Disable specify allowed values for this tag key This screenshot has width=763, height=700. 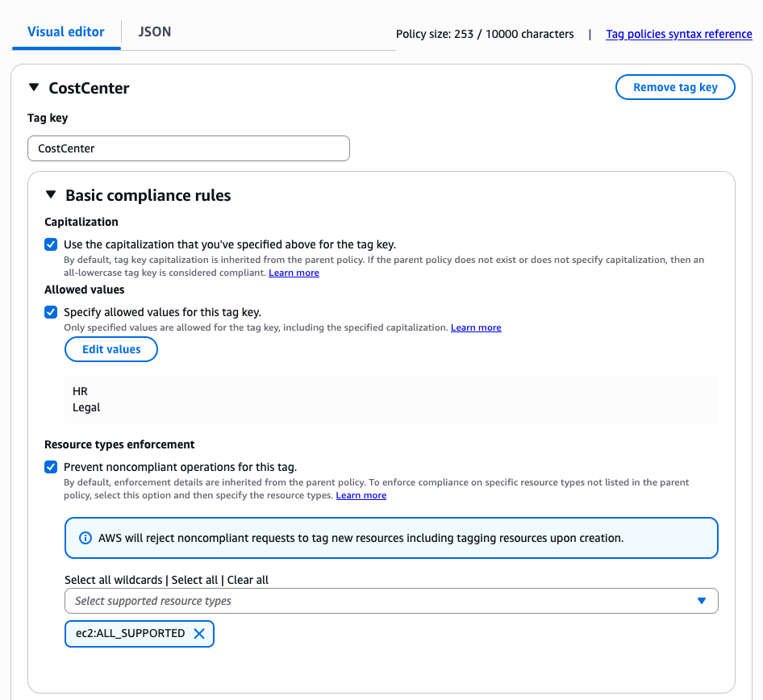point(51,312)
